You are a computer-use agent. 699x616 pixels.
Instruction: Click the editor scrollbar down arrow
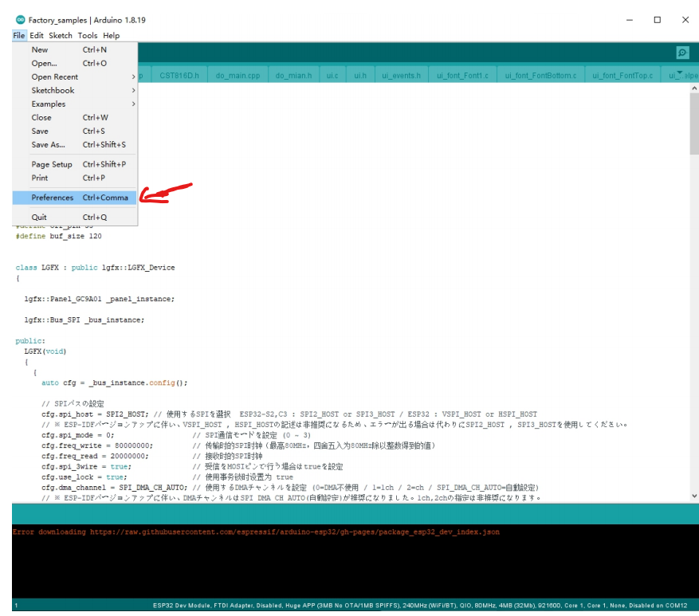click(x=694, y=496)
